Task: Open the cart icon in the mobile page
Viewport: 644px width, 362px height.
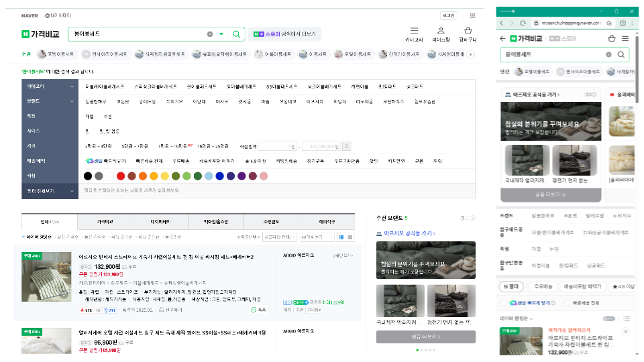Action: (612, 39)
